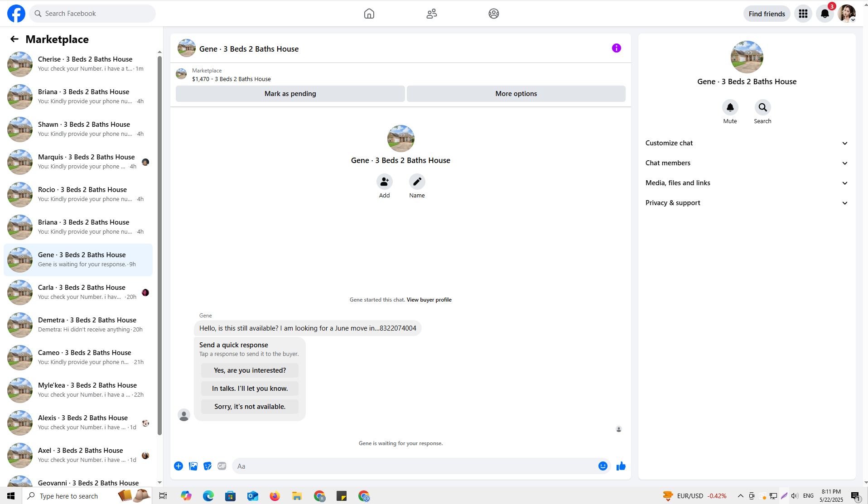This screenshot has height=504, width=868.
Task: Mute this conversation with the bell icon
Action: point(730,107)
